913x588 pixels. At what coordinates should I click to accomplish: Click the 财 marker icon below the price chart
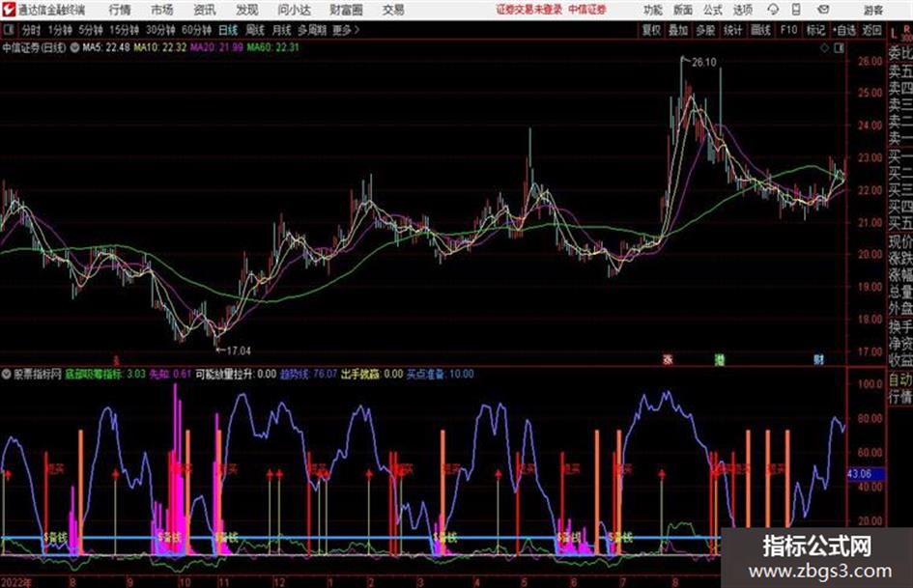click(x=818, y=360)
